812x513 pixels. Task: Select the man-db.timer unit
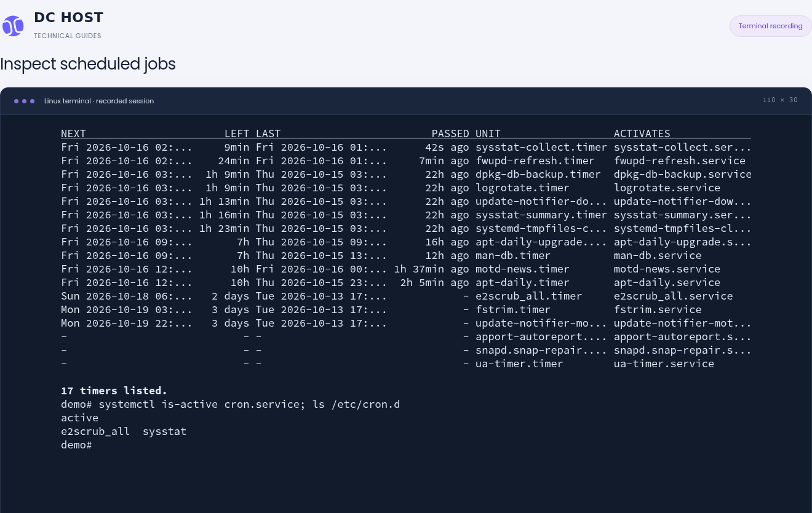[x=513, y=255]
